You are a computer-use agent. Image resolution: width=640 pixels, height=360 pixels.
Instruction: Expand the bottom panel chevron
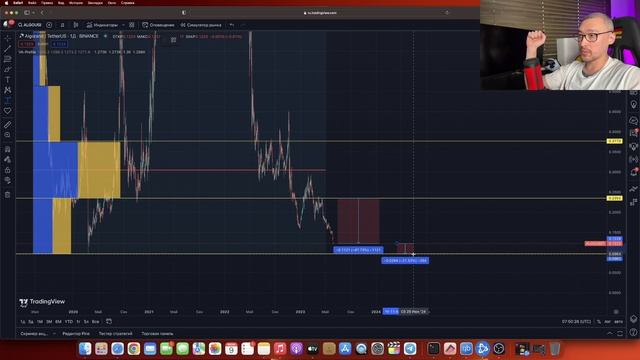(610, 333)
